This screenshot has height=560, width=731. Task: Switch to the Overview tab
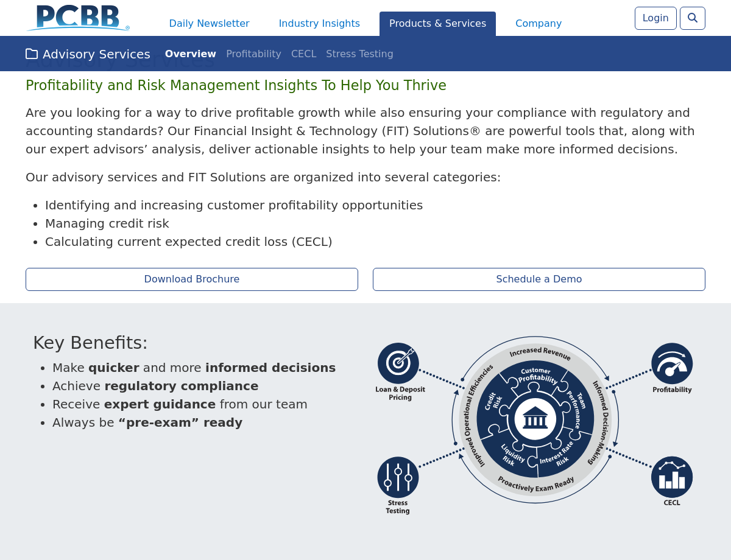[x=190, y=54]
